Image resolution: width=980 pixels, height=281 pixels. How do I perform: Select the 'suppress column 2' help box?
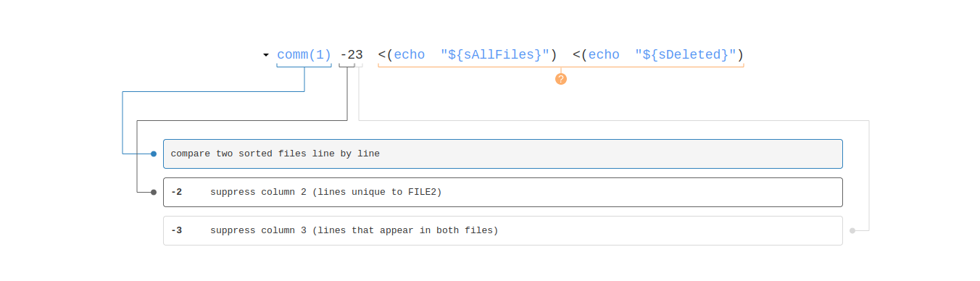(503, 192)
